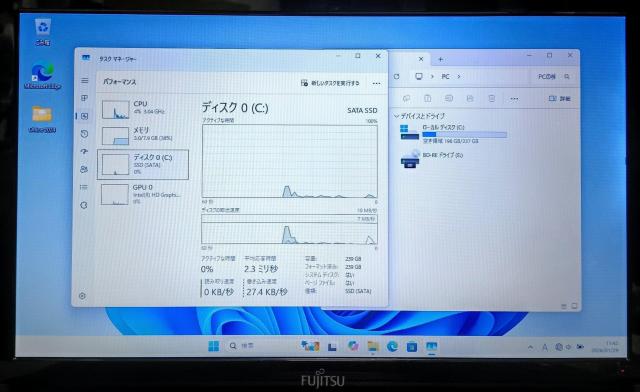
Task: Click IME A input mode indicator
Action: tap(544, 347)
